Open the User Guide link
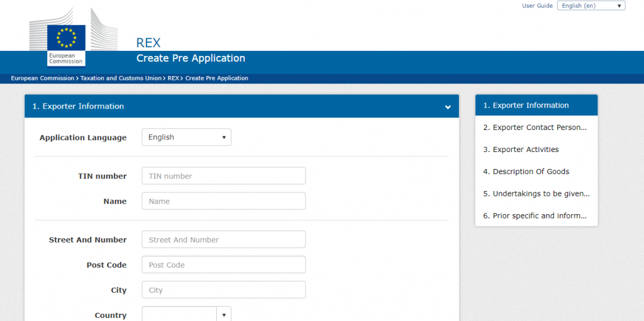This screenshot has width=644, height=321. 537,6
